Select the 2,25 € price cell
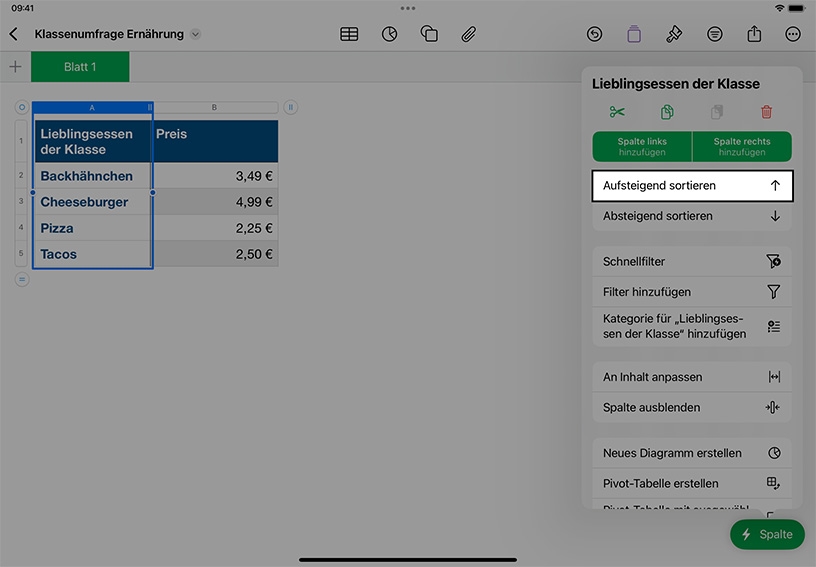This screenshot has width=816, height=567. click(x=215, y=228)
